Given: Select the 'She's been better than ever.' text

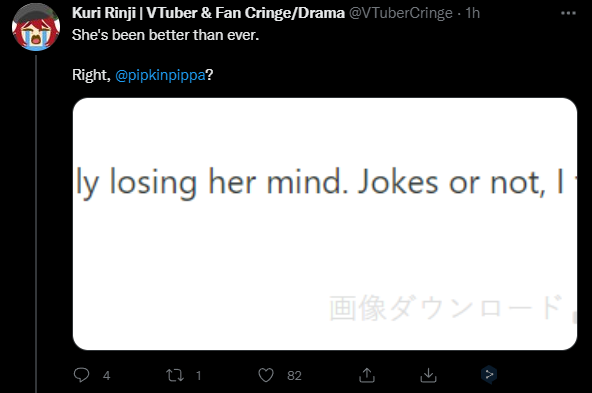Looking at the screenshot, I should 165,35.
